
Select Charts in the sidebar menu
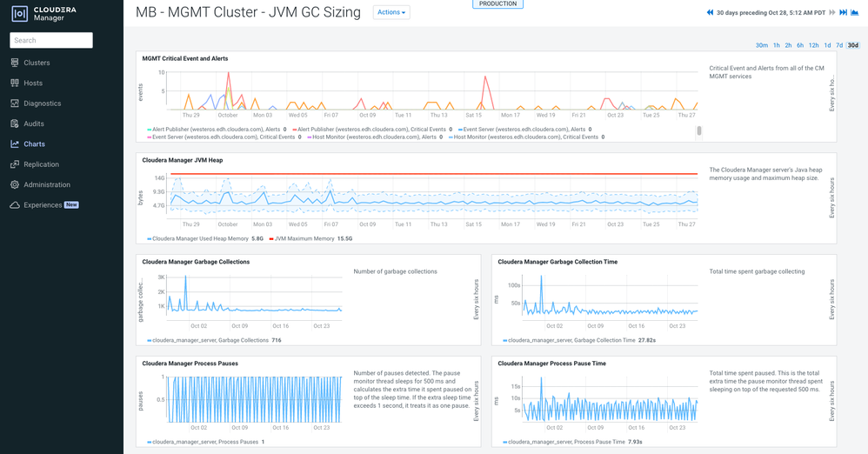[34, 144]
